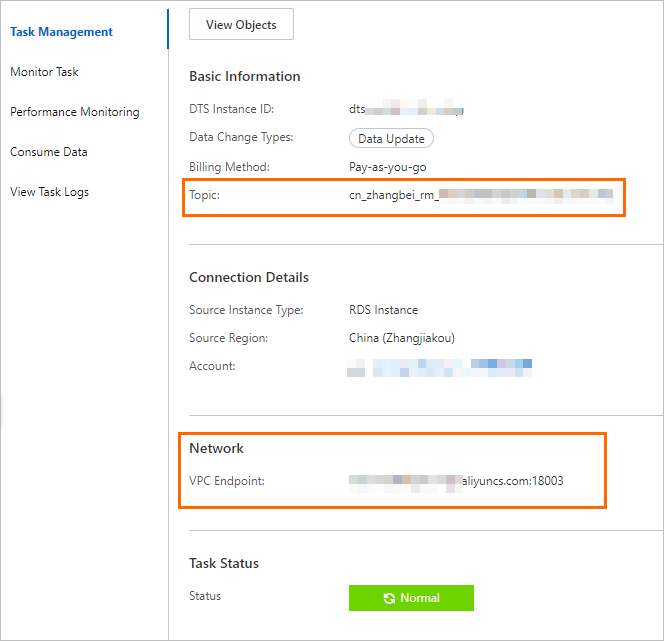The height and width of the screenshot is (641, 664).
Task: Click the VPC endpoint address ending in aliyuncs.com:18003
Action: (456, 481)
